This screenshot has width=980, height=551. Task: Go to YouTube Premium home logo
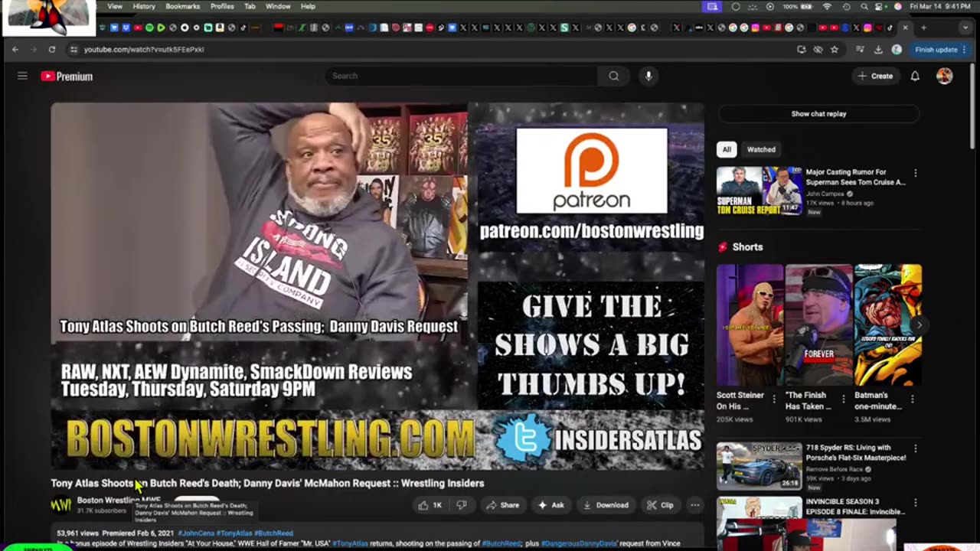(x=67, y=76)
